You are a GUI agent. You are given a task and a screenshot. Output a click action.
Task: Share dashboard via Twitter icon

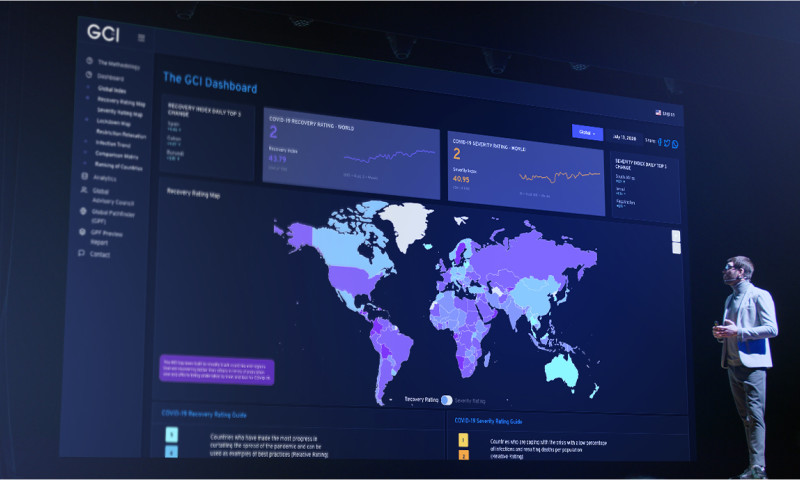pos(668,143)
